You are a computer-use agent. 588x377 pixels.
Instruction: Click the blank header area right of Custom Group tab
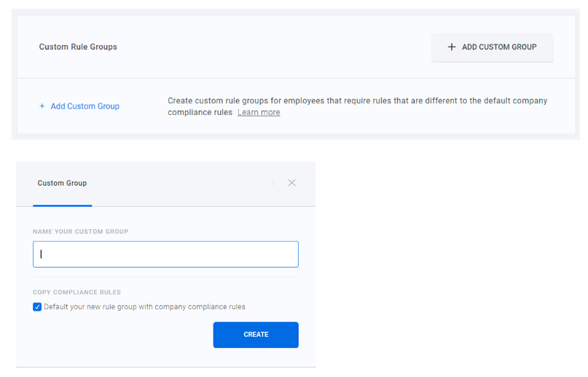(182, 183)
